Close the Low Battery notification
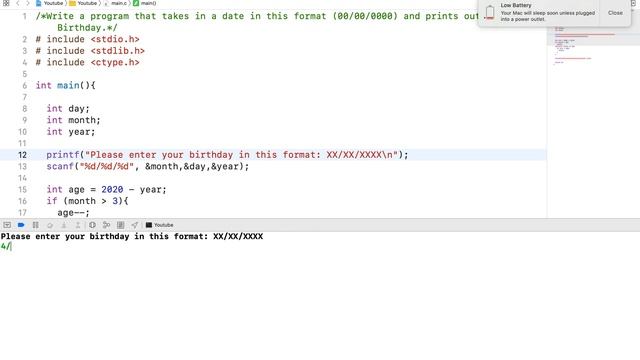 [615, 13]
